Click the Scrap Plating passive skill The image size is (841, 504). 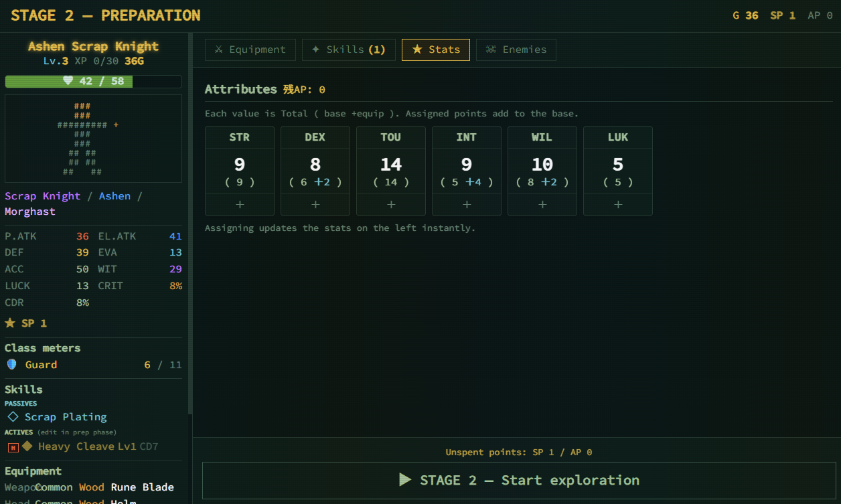(x=66, y=417)
